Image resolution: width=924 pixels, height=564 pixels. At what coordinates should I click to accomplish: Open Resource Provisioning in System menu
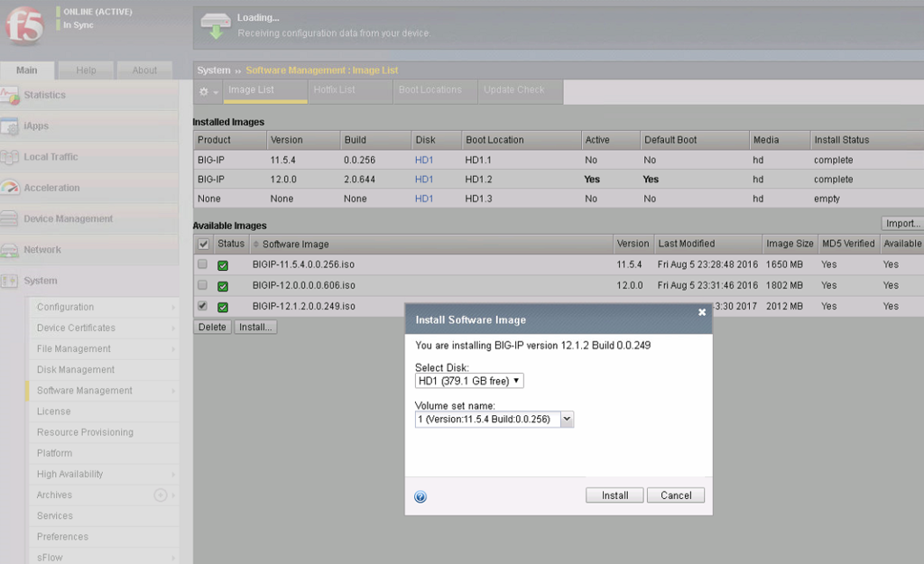pos(85,432)
